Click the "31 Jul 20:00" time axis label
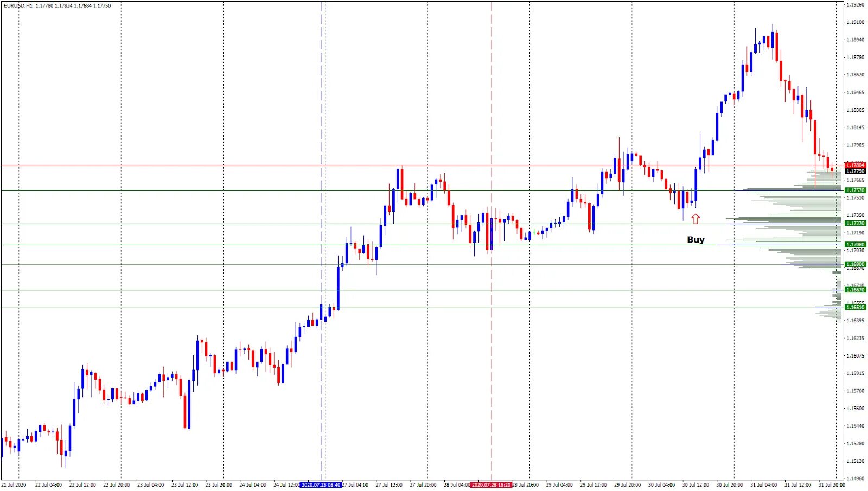 [x=832, y=485]
